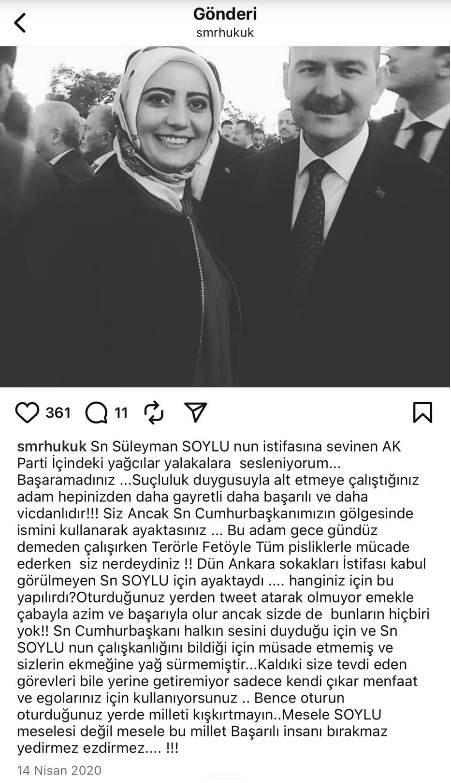Image resolution: width=451 pixels, height=783 pixels.
Task: Tap the 14 Nisan 2020 date stamp
Action: pyautogui.click(x=59, y=770)
